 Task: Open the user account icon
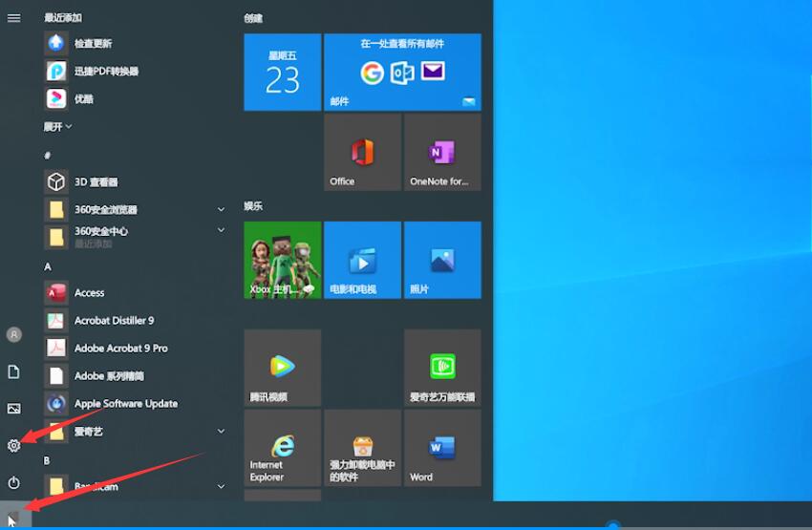click(14, 335)
